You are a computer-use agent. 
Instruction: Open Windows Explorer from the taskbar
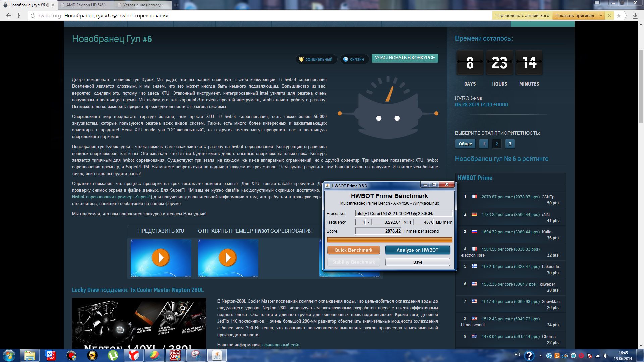[x=30, y=355]
